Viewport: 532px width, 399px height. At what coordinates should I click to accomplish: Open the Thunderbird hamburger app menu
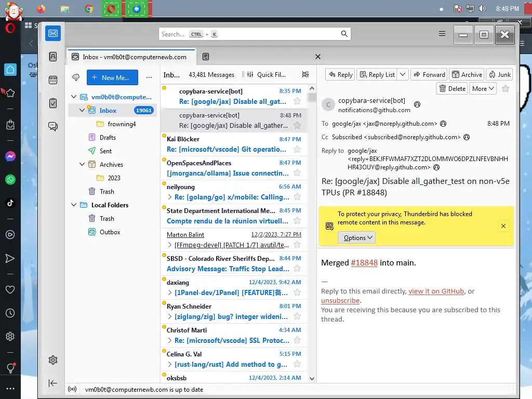click(x=442, y=34)
